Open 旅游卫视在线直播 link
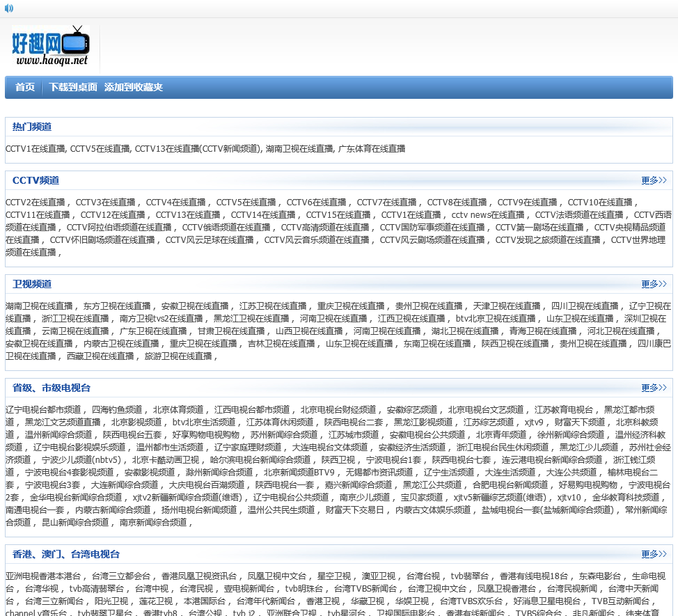This screenshot has width=678, height=616. pos(178,356)
